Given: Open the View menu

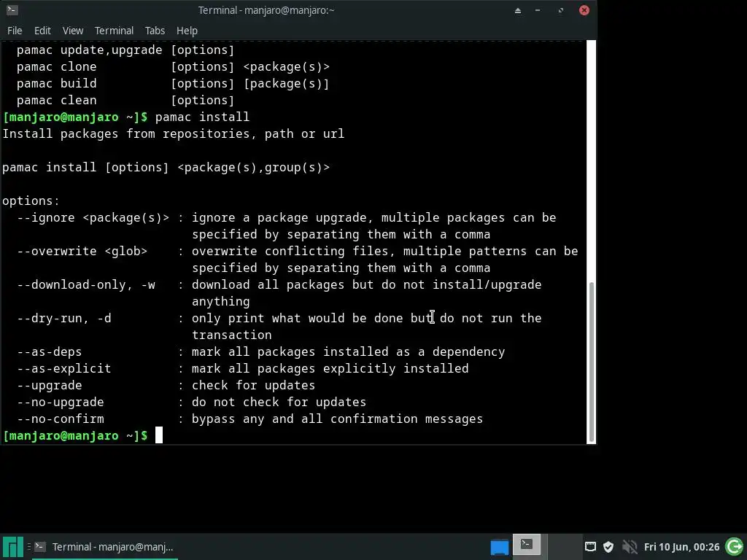Looking at the screenshot, I should [72, 31].
